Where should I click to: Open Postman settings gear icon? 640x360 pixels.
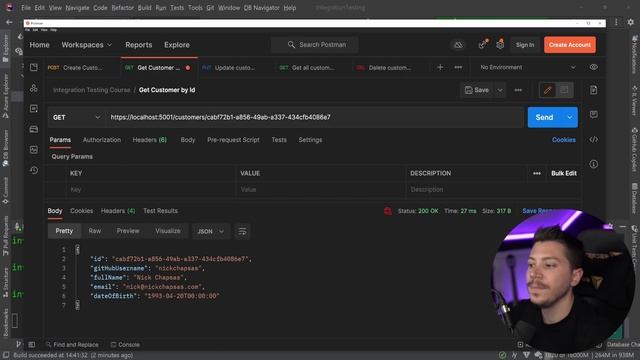(x=500, y=44)
